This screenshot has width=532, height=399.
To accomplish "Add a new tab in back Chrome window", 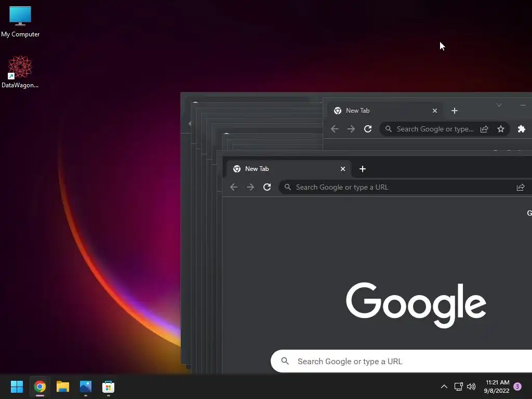I will click(454, 111).
